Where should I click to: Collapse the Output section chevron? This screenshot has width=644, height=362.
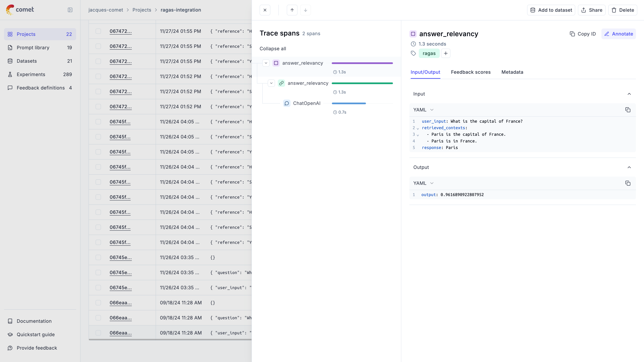[x=629, y=167]
